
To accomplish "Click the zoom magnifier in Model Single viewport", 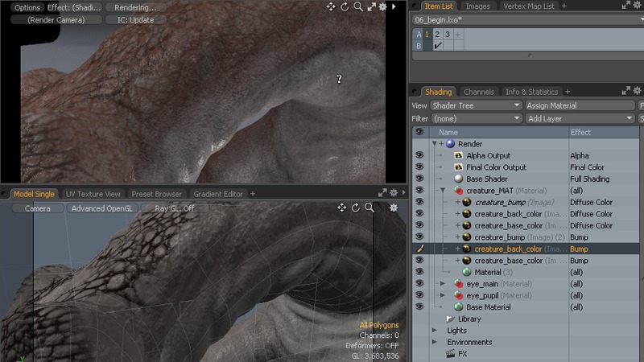I will point(369,208).
